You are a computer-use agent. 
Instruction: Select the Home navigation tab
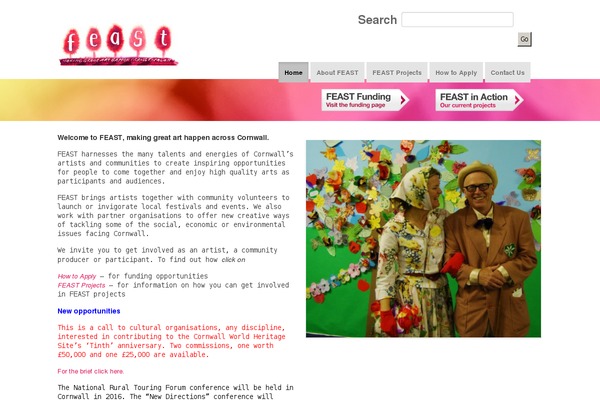coord(293,72)
